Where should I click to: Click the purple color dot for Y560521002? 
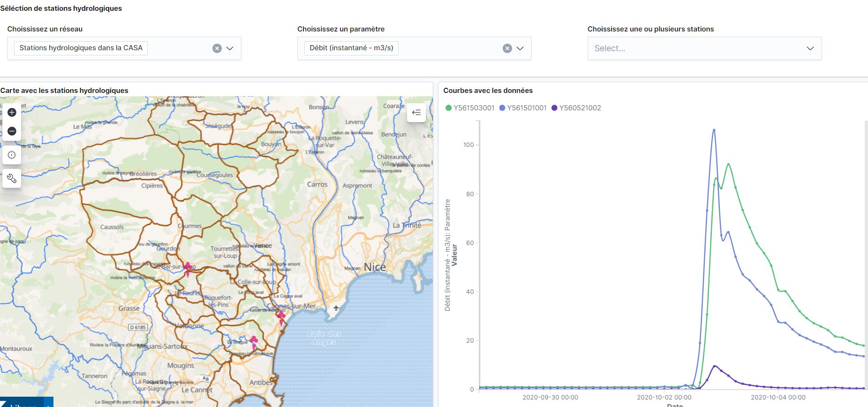554,108
